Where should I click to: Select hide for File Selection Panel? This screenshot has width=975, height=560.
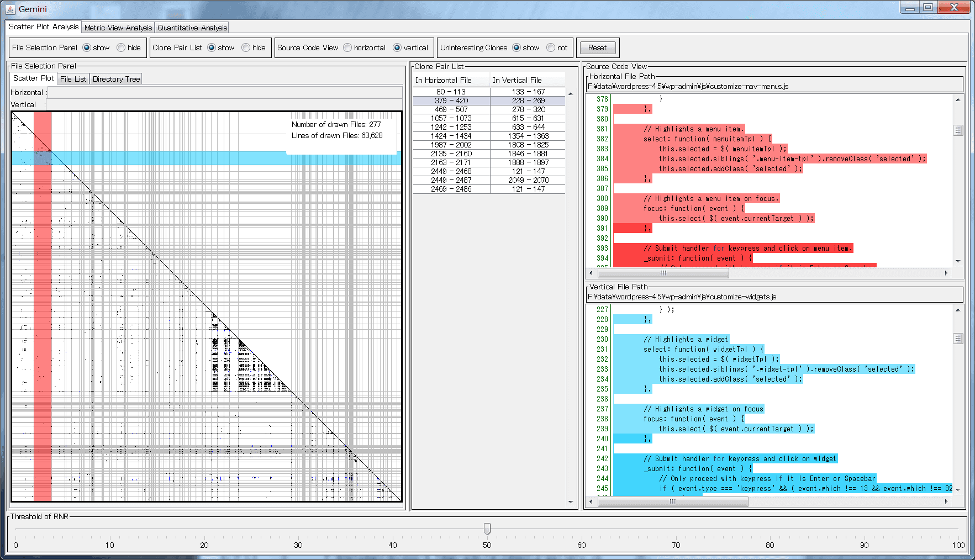point(122,47)
